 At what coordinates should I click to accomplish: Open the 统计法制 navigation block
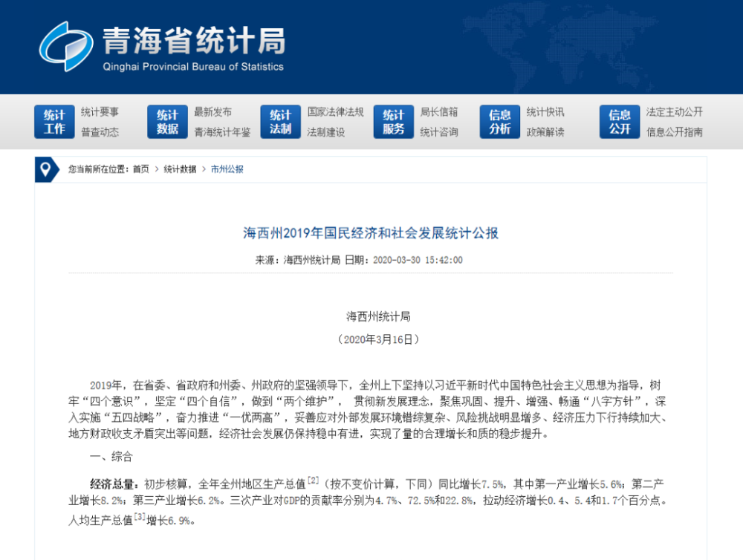click(281, 122)
